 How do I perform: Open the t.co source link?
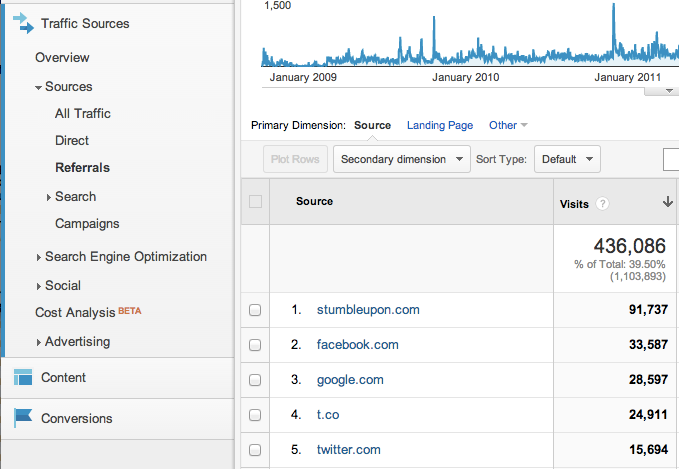(x=328, y=414)
